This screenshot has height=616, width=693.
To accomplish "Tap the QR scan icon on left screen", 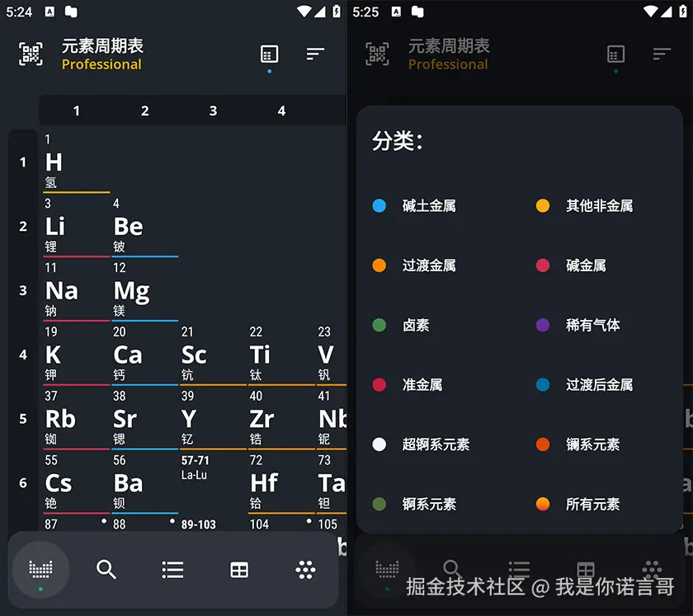I will [x=31, y=54].
